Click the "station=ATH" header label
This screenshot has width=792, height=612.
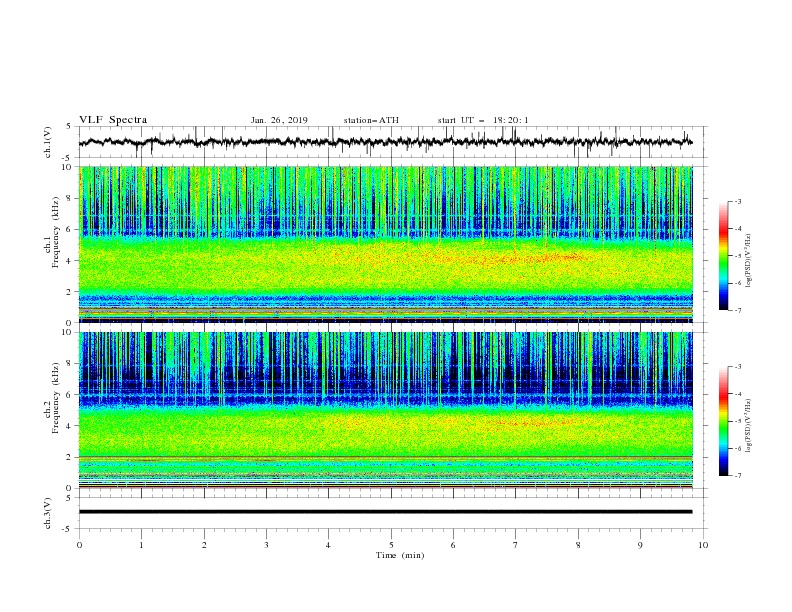click(x=371, y=120)
